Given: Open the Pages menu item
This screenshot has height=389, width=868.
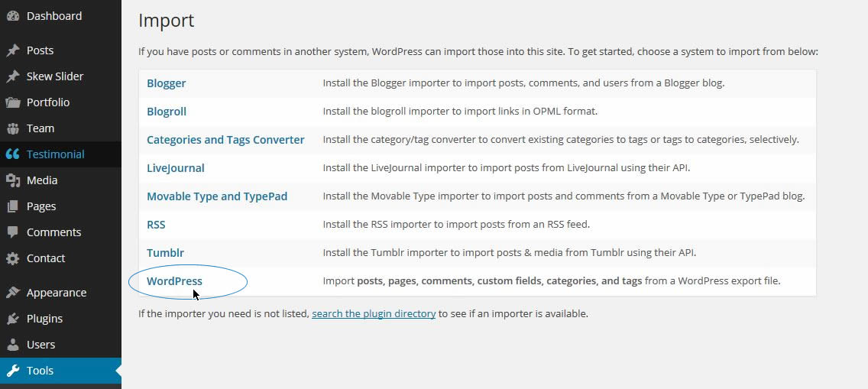Looking at the screenshot, I should (x=41, y=206).
